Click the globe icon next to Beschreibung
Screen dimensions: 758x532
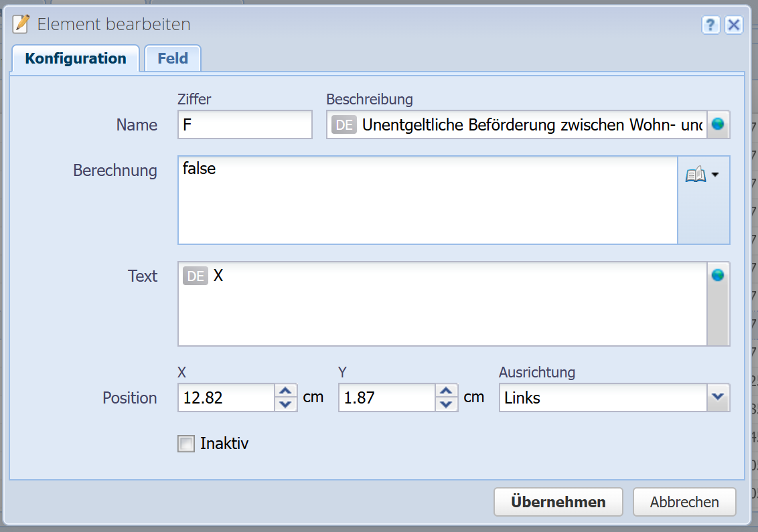point(718,125)
